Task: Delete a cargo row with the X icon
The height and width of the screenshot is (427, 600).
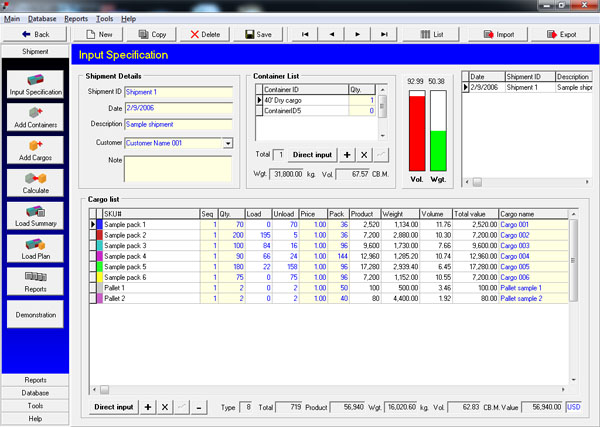Action: click(x=165, y=407)
